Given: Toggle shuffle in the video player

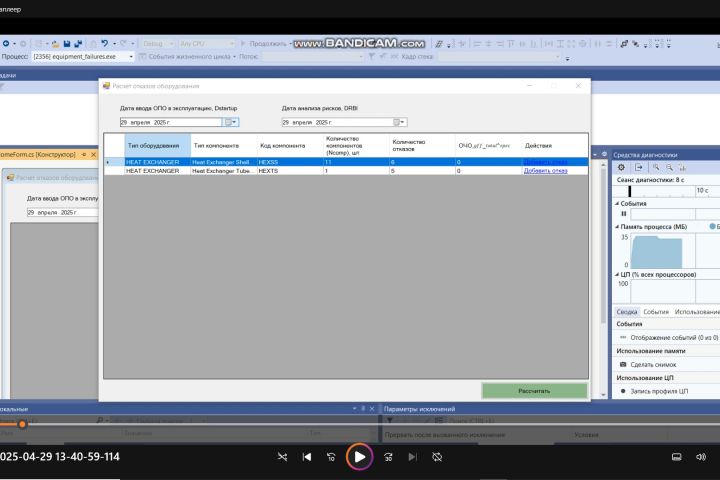Looking at the screenshot, I should click(x=282, y=457).
